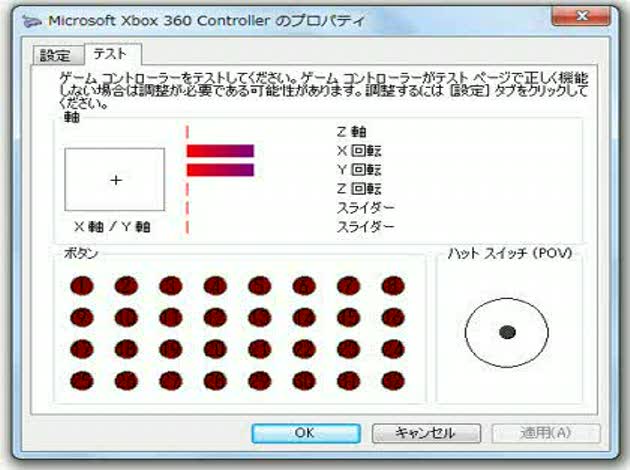Click button indicator 8
630x470 pixels.
(x=393, y=286)
